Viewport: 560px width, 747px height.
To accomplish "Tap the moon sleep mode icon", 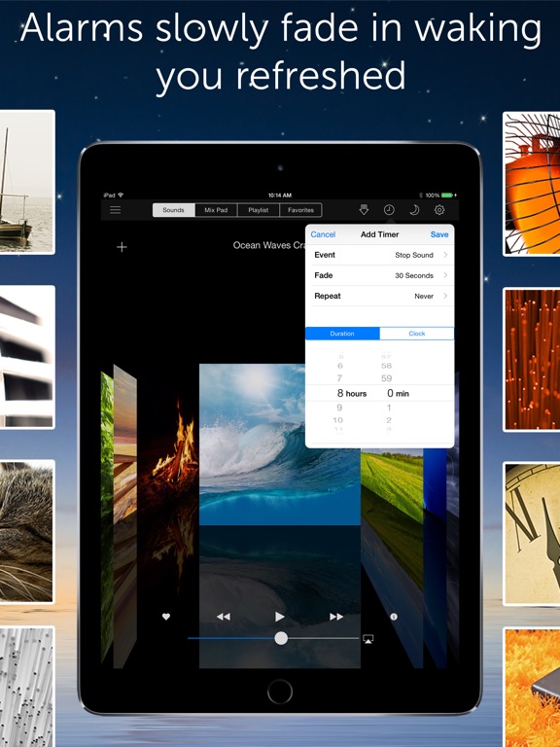I will click(x=414, y=210).
